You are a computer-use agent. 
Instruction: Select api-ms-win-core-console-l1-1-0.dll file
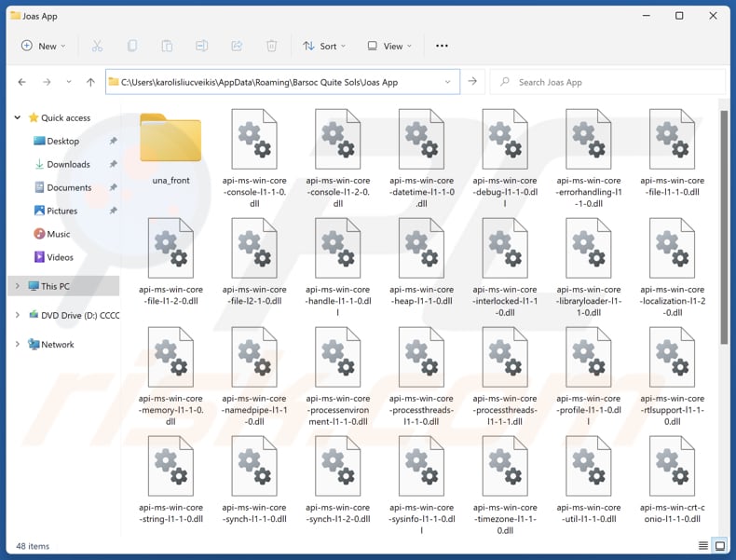pos(254,158)
